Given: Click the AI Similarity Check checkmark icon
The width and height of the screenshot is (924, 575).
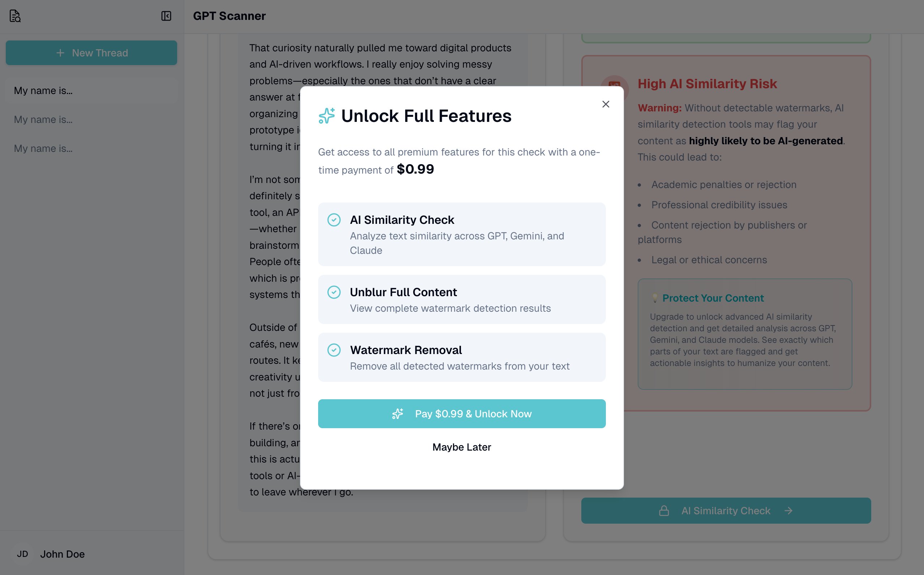Looking at the screenshot, I should tap(334, 220).
